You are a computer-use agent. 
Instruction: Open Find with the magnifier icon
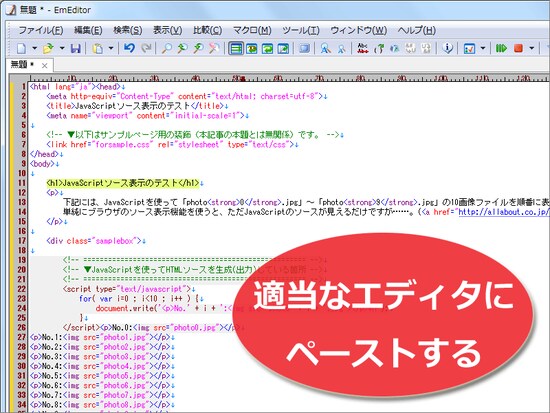click(166, 48)
